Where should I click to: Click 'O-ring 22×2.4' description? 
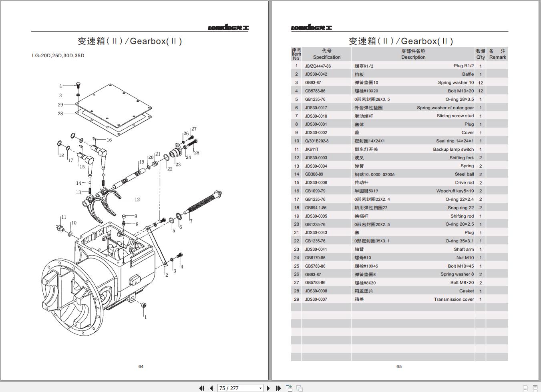click(460, 199)
